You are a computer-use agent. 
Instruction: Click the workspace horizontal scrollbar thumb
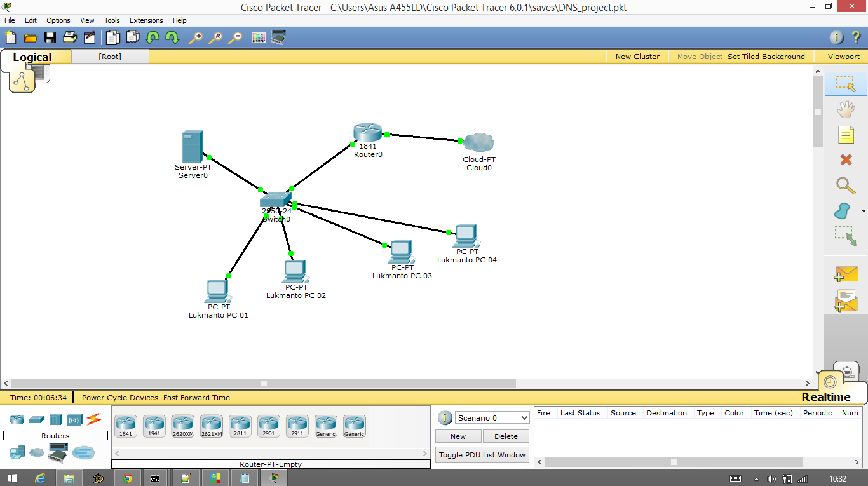click(x=264, y=383)
